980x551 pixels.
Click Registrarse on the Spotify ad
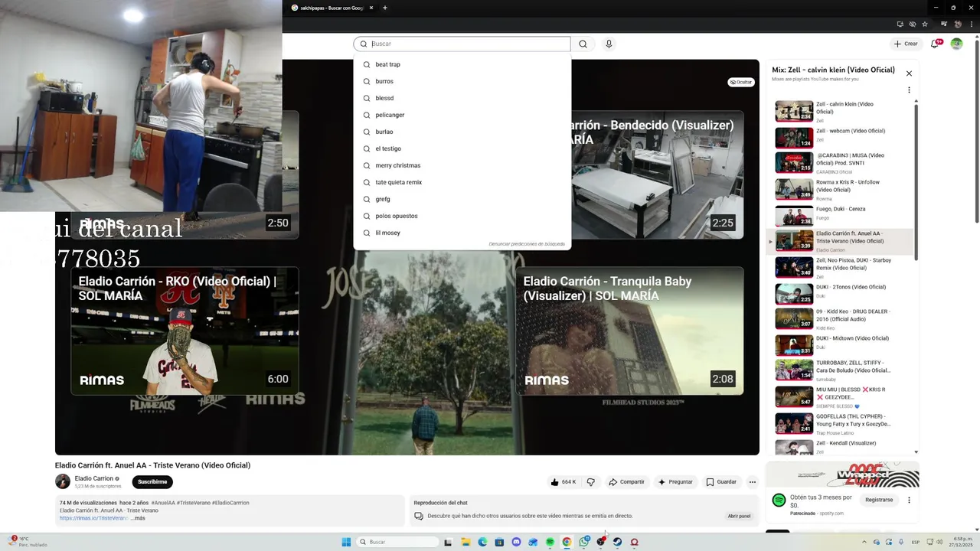tap(879, 500)
